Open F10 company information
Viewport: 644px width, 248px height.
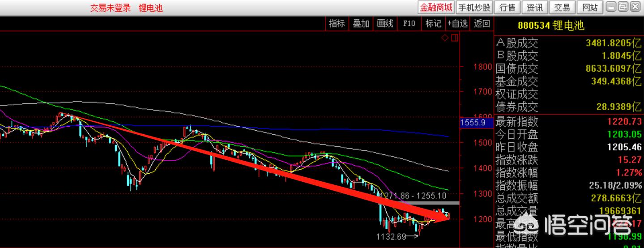[409, 24]
